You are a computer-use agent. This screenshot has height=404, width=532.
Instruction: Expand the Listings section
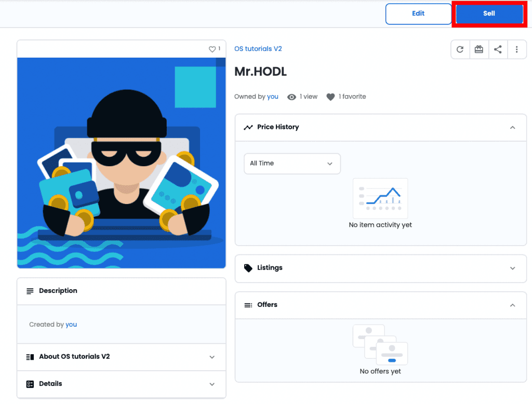pyautogui.click(x=512, y=268)
